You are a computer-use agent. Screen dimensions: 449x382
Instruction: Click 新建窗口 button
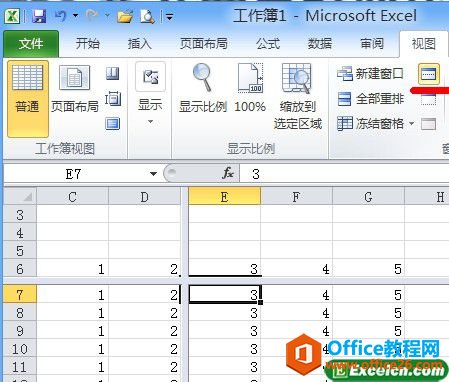pos(370,74)
